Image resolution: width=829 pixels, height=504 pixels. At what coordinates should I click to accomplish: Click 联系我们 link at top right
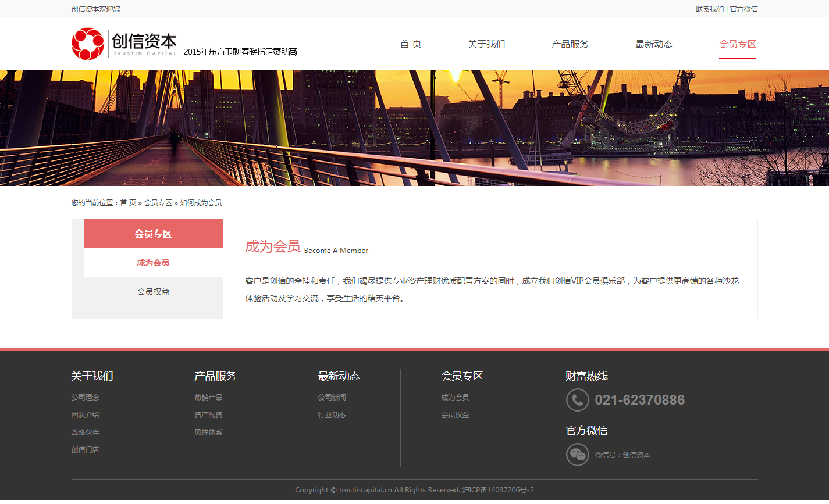click(710, 9)
